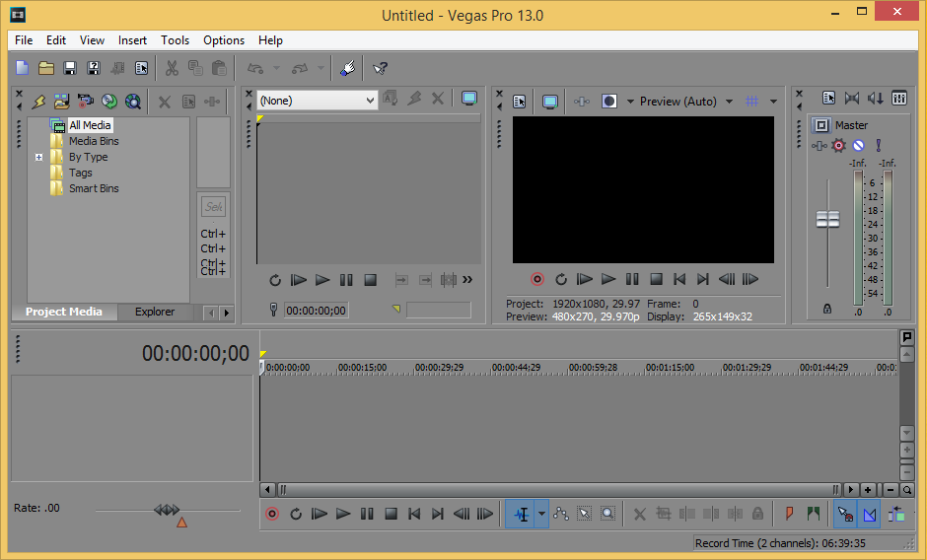
Task: Open the Mixing Console icon
Action: coord(899,99)
